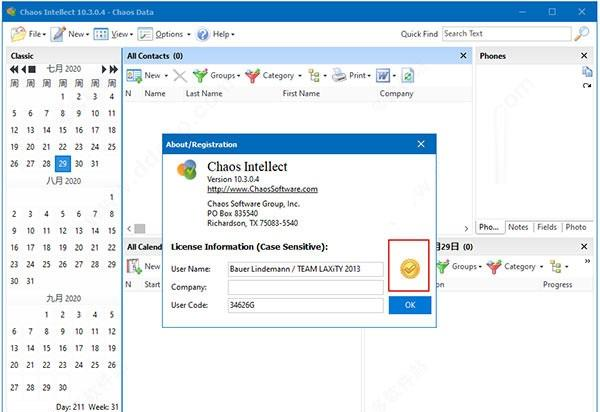
Task: Open the Options menu icon
Action: click(x=145, y=34)
